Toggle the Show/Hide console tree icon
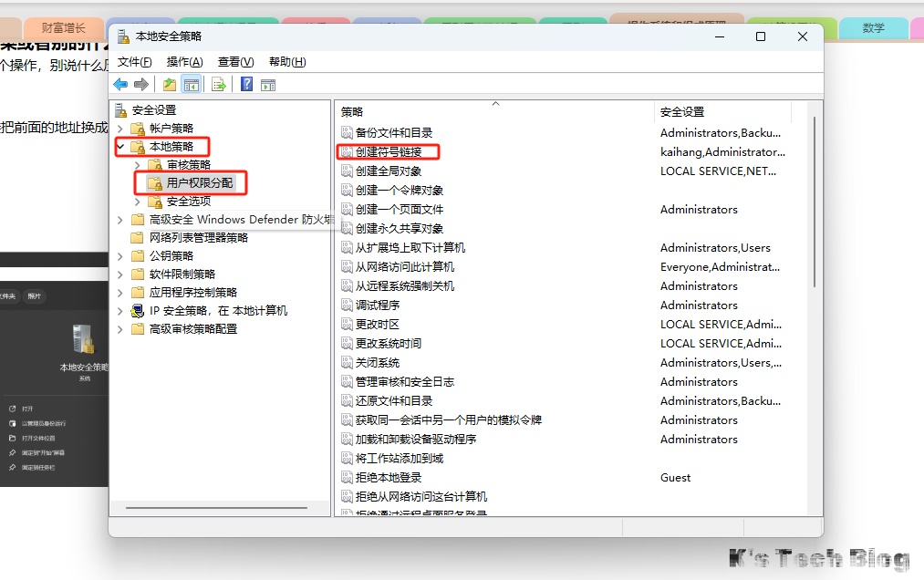The image size is (924, 580). tap(192, 85)
